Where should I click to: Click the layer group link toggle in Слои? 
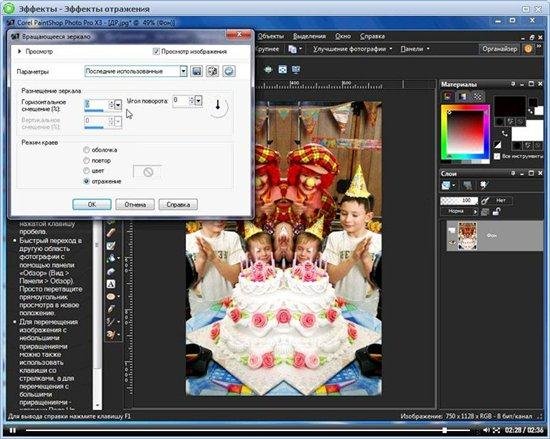pyautogui.click(x=485, y=211)
